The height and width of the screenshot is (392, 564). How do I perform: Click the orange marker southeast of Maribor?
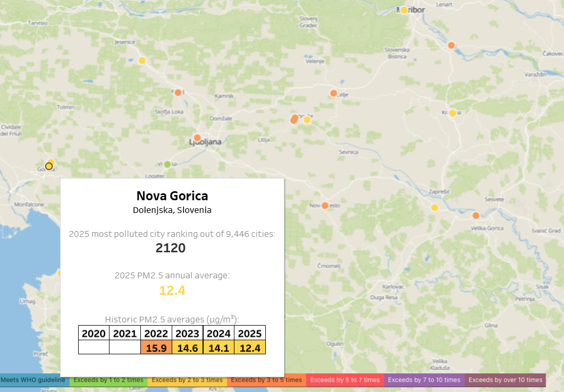[451, 45]
